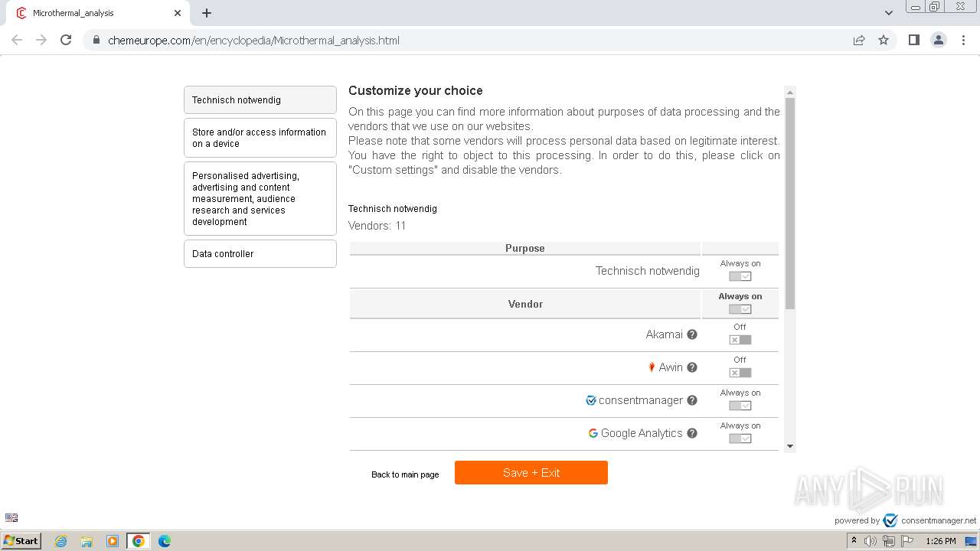This screenshot has height=551, width=980.
Task: Toggle the Awin vendor switch on
Action: (740, 373)
